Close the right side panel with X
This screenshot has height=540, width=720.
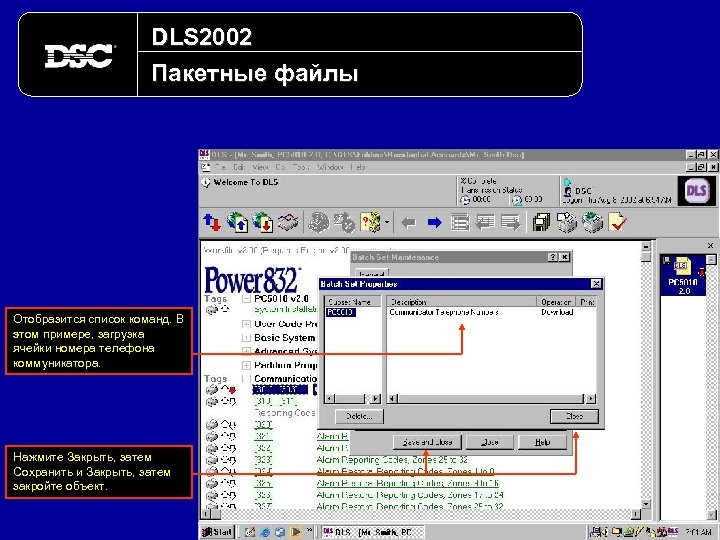710,246
